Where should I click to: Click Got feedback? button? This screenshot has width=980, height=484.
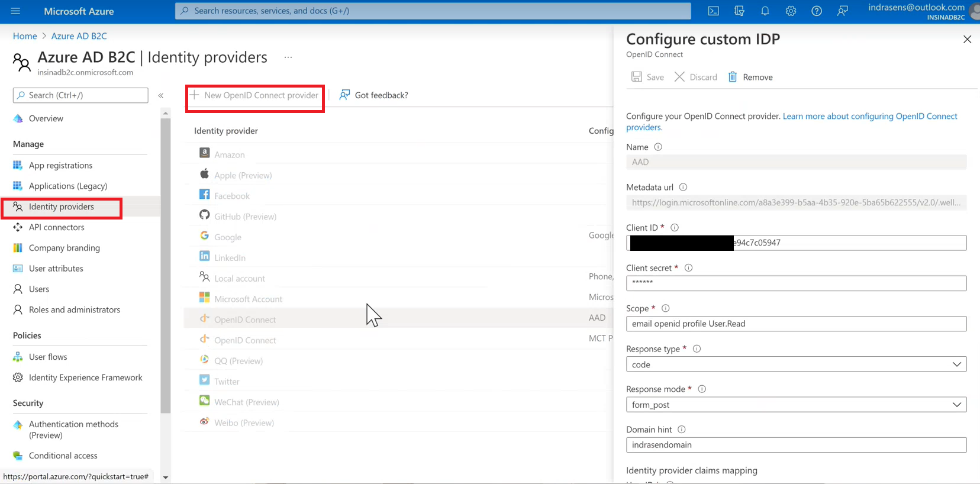coord(374,95)
